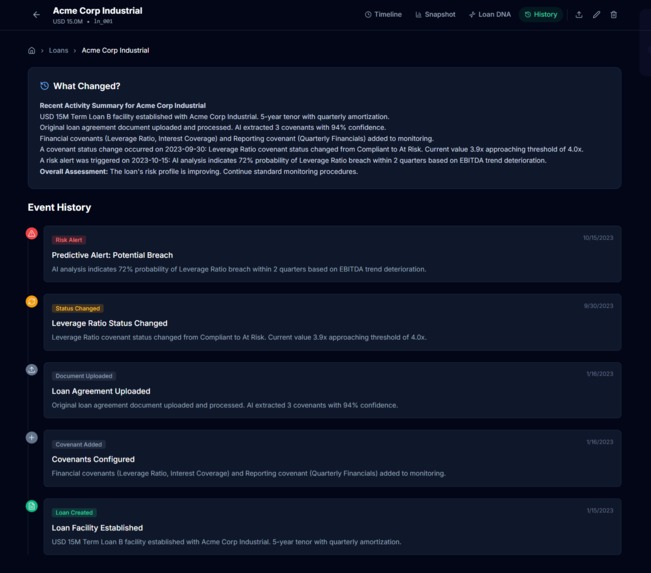Viewport: 651px width, 573px height.
Task: Open Leverage Ratio Status Changed event
Action: (x=332, y=322)
